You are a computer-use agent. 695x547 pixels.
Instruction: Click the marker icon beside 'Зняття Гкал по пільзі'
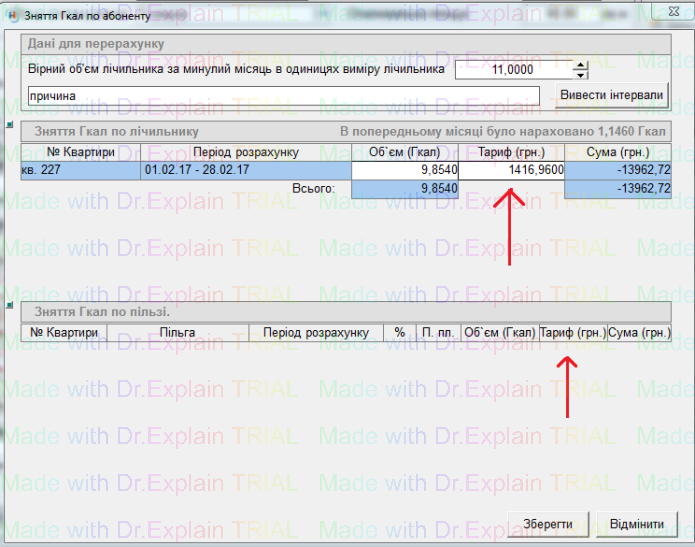click(10, 307)
